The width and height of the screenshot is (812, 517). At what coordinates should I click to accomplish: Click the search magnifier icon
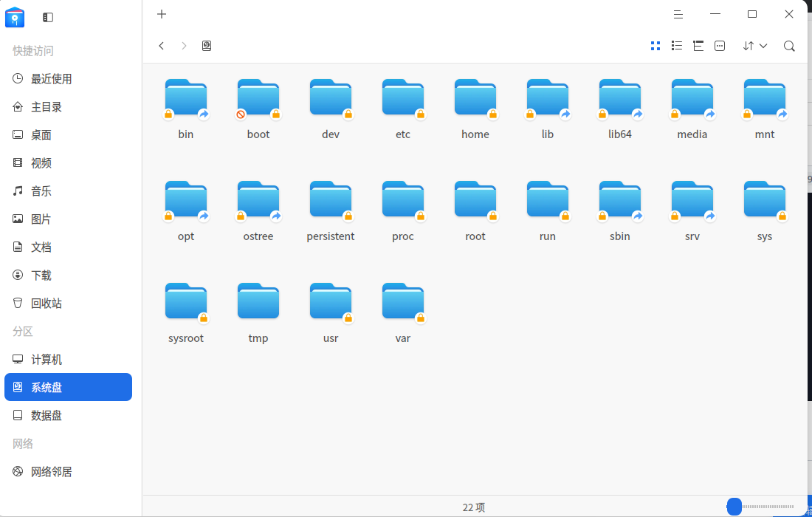click(x=789, y=46)
